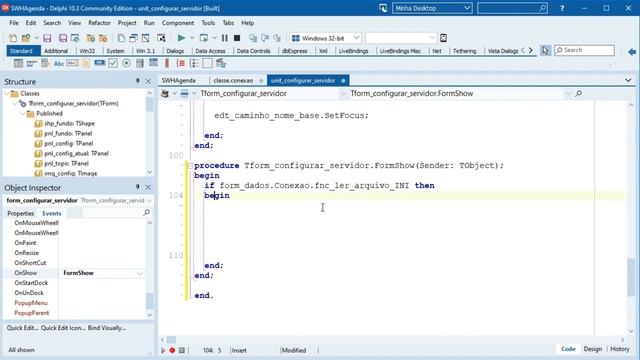The width and height of the screenshot is (640, 360).
Task: Click the palette arrow selection cursor icon
Action: 546,51
